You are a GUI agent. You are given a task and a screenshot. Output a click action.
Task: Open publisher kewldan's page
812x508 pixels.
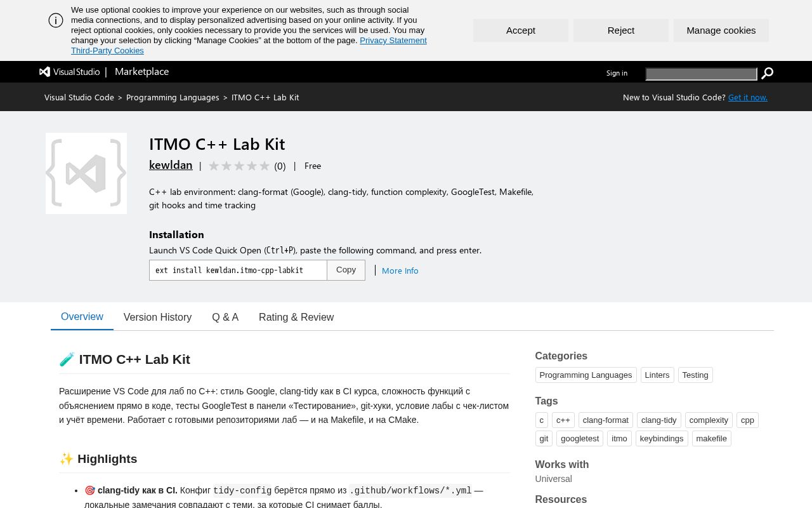pos(171,165)
